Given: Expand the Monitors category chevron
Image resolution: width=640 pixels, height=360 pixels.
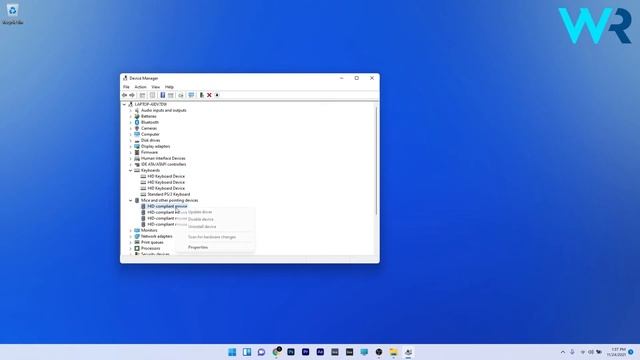Looking at the screenshot, I should pos(131,230).
